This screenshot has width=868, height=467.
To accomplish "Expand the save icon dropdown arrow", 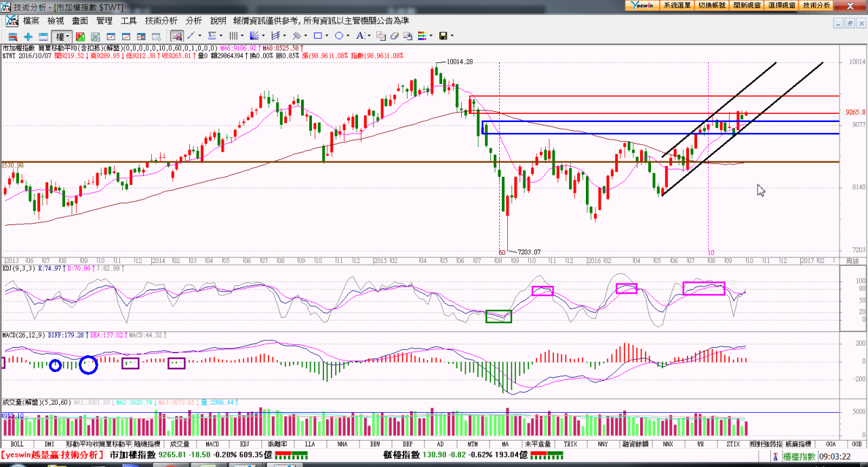I will pyautogui.click(x=452, y=36).
